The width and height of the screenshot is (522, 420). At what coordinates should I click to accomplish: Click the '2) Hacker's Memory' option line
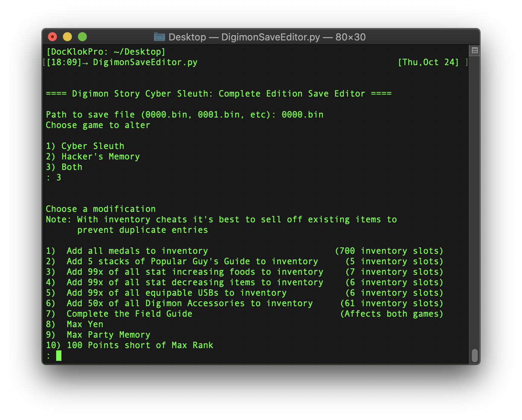coord(93,156)
